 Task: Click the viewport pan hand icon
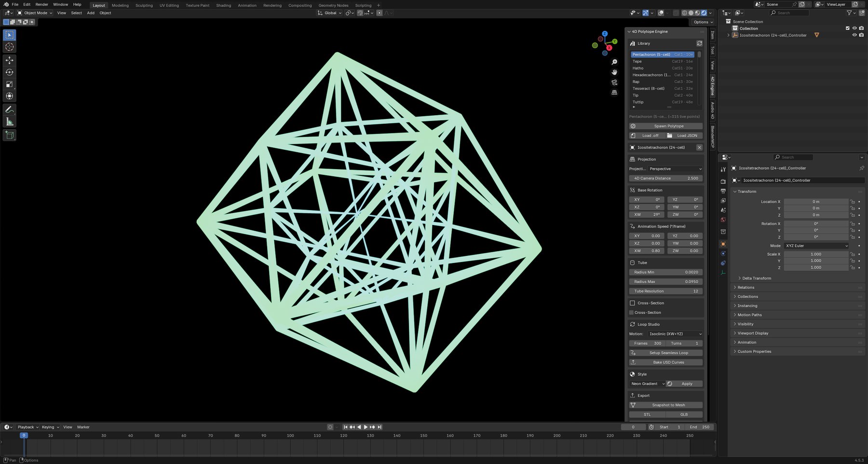614,72
